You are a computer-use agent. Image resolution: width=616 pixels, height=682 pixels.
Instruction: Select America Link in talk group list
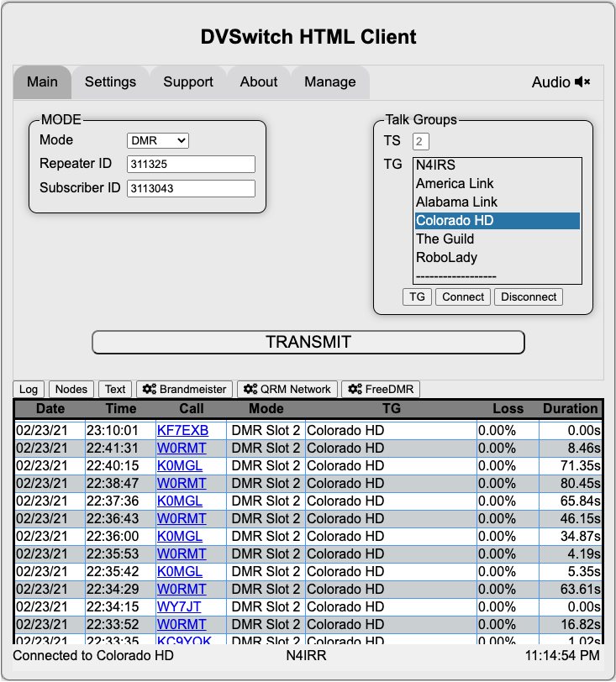(x=455, y=184)
